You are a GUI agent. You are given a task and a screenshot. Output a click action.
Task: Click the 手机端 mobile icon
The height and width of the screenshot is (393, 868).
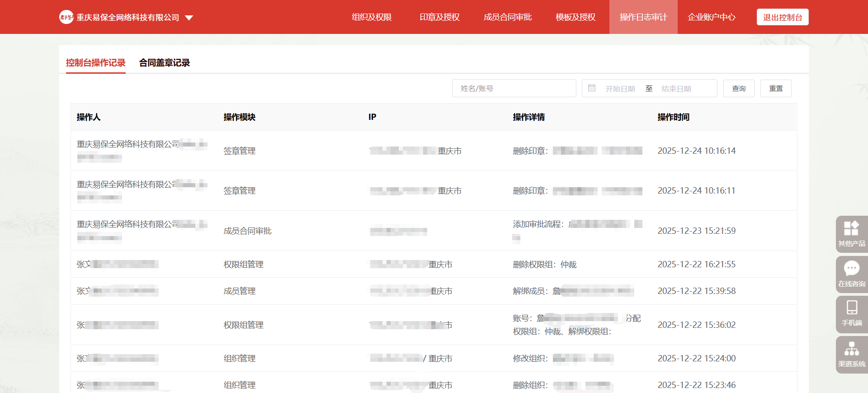pyautogui.click(x=851, y=308)
